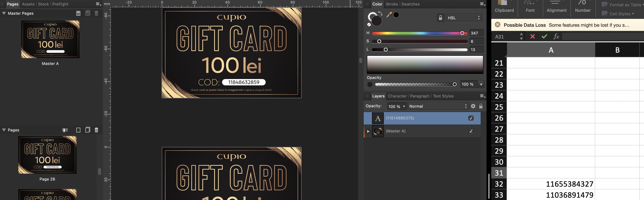This screenshot has height=200, width=644.
Task: Open layer Opacity 100 % dropdown
Action: click(397, 106)
